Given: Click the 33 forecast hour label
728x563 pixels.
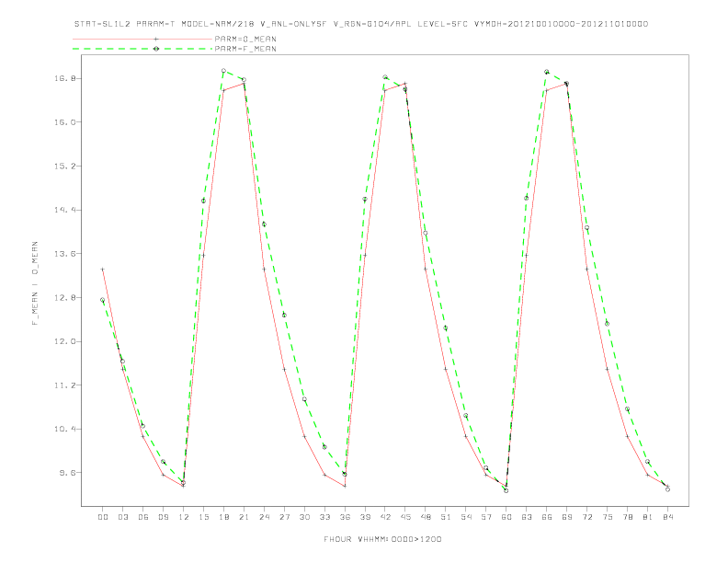Looking at the screenshot, I should [x=324, y=517].
